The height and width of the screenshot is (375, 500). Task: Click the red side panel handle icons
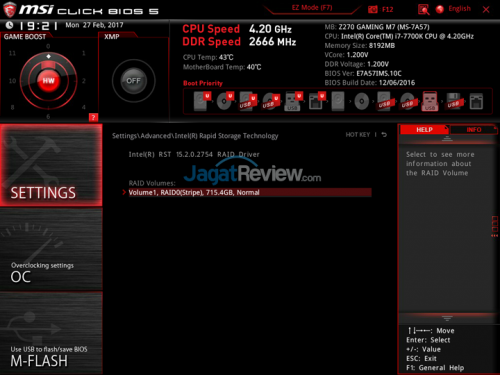click(495, 227)
